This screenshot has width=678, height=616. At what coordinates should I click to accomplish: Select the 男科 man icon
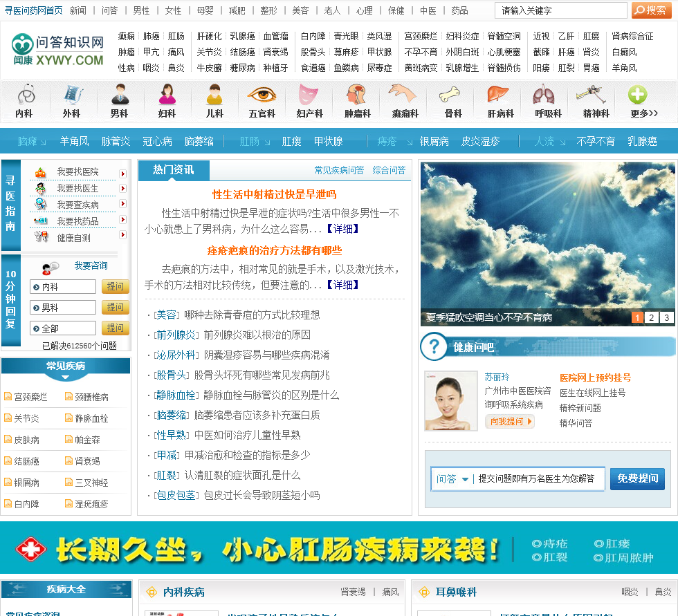click(120, 95)
